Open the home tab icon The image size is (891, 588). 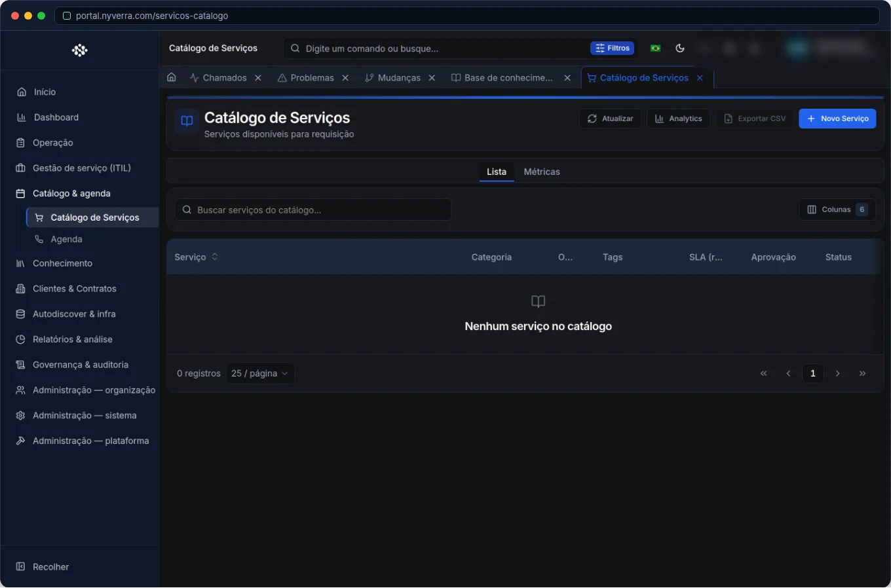click(172, 77)
